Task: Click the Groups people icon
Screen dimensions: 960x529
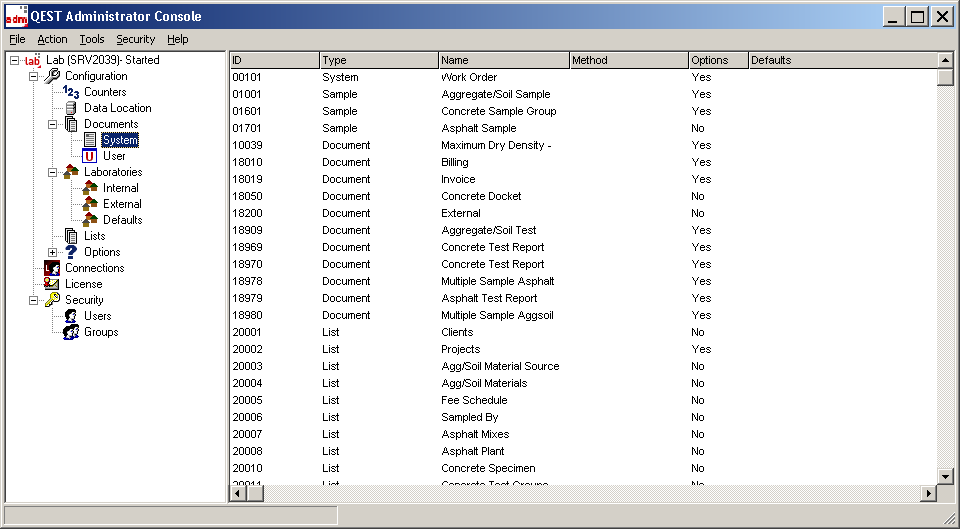Action: (x=71, y=332)
